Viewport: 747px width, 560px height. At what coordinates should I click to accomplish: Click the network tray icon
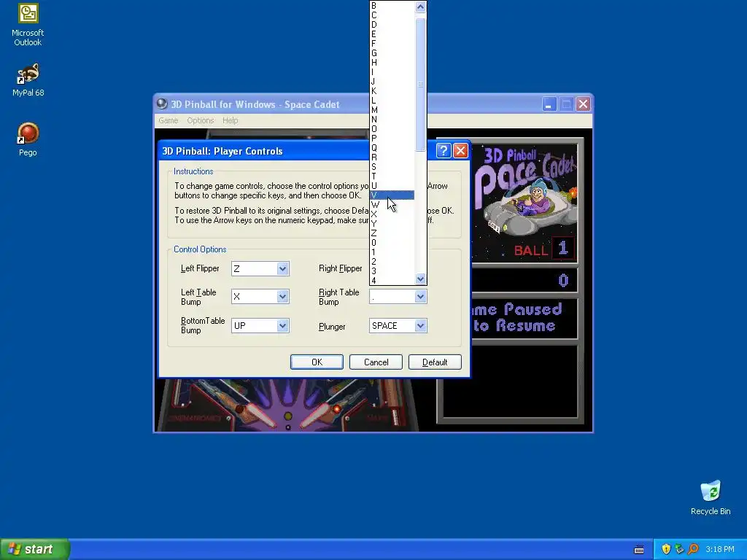click(x=679, y=549)
